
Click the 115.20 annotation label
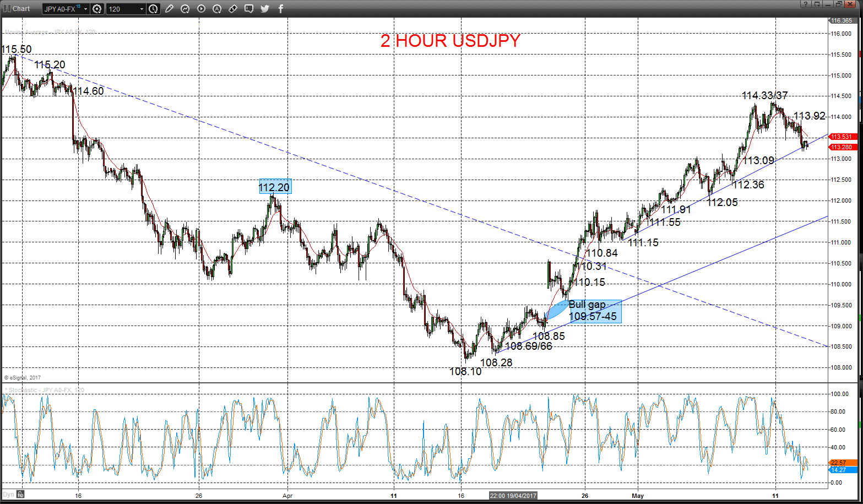coord(50,65)
